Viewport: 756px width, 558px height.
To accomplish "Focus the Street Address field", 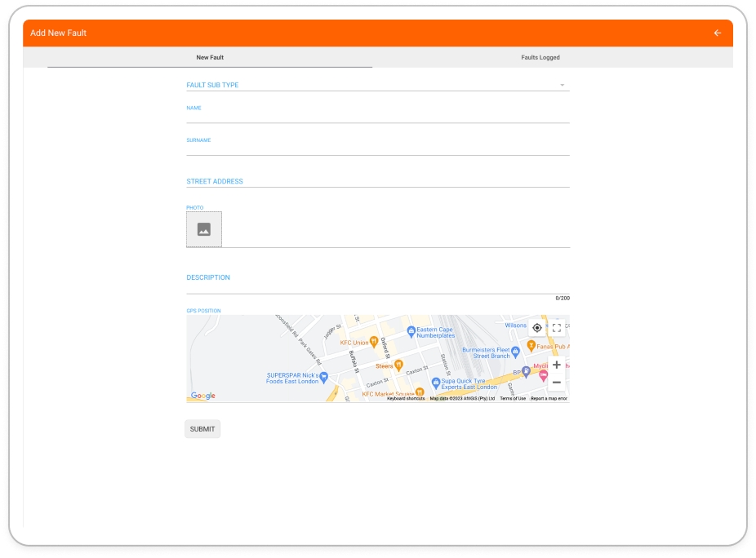I will [x=377, y=181].
